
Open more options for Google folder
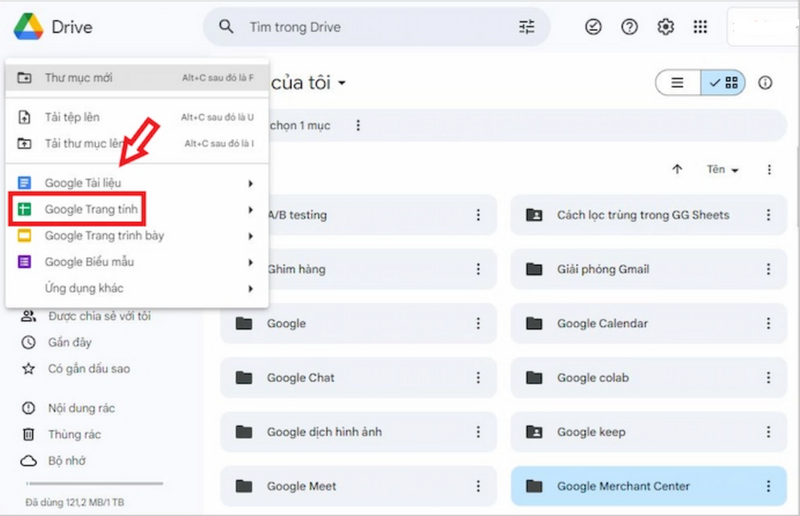[478, 323]
